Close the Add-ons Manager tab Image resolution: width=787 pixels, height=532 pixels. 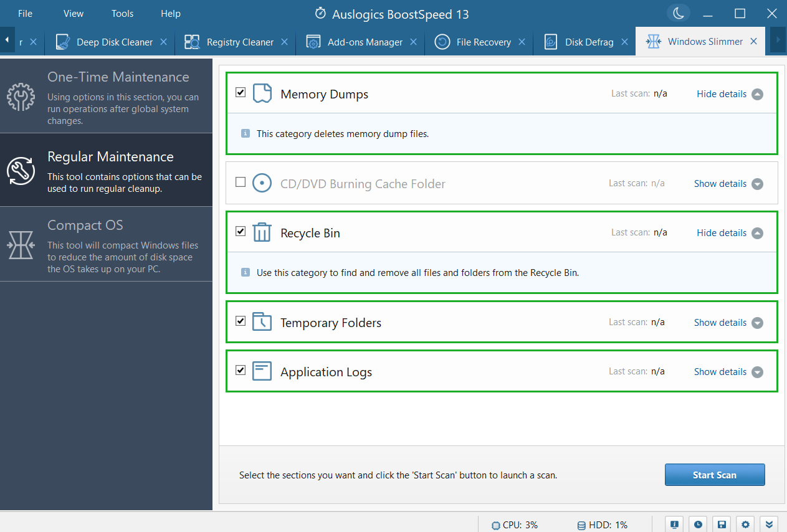413,42
